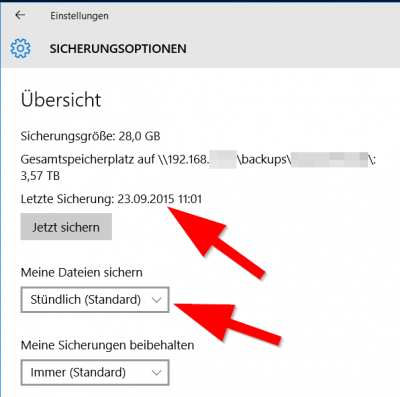Click the 'Einstellungen' window title
Screen dimensions: 400x397
79,16
